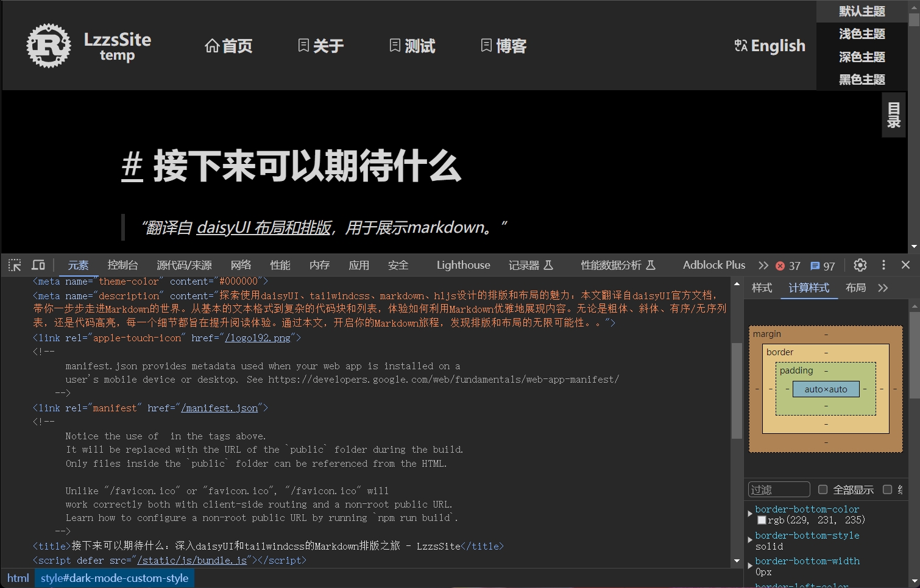Click the 过滤 filter input
Image resolution: width=920 pixels, height=588 pixels.
(x=779, y=489)
